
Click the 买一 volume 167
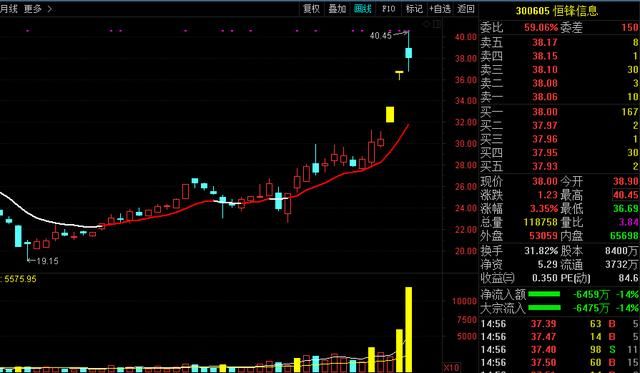[x=630, y=112]
